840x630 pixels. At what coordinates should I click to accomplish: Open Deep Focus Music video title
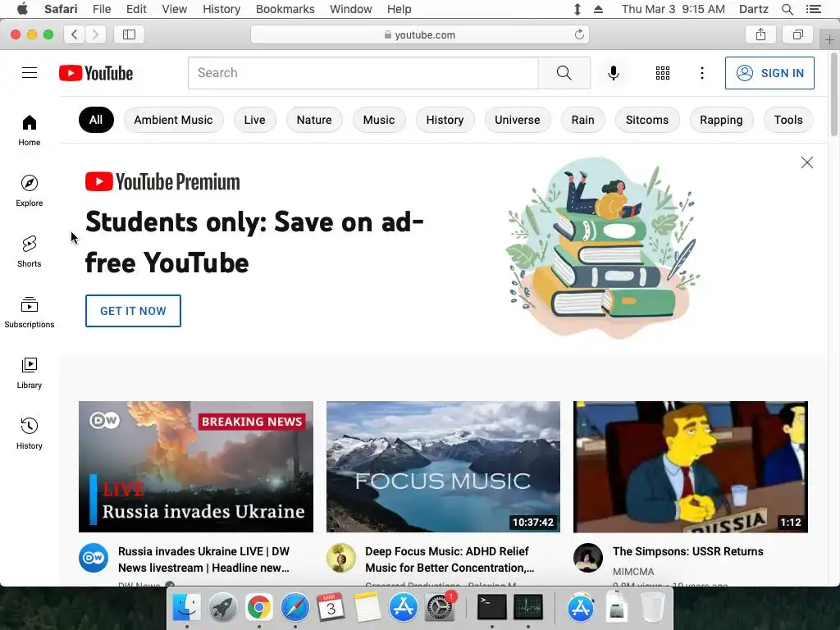point(450,559)
